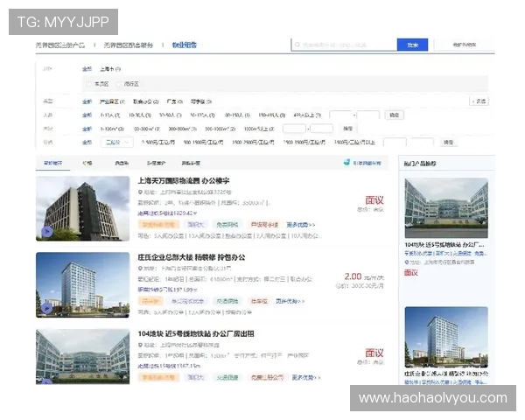Click the location pin under 104地块 listing title

(140, 345)
